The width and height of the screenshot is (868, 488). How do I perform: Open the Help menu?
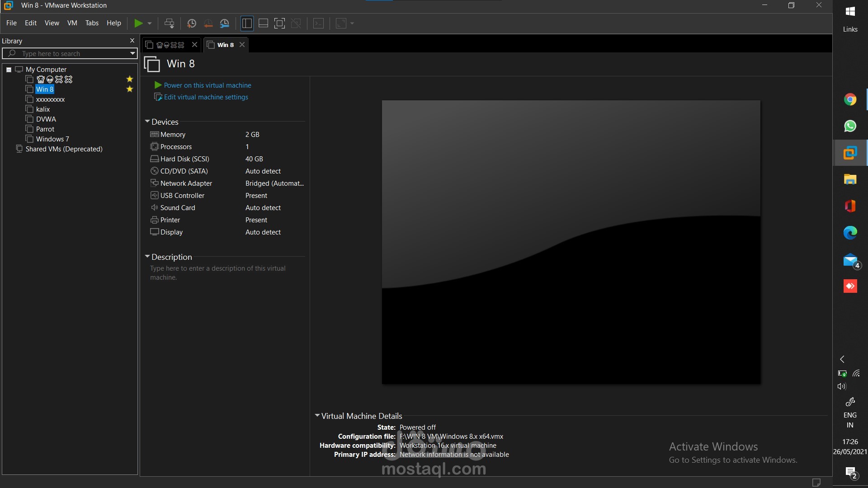(x=114, y=23)
